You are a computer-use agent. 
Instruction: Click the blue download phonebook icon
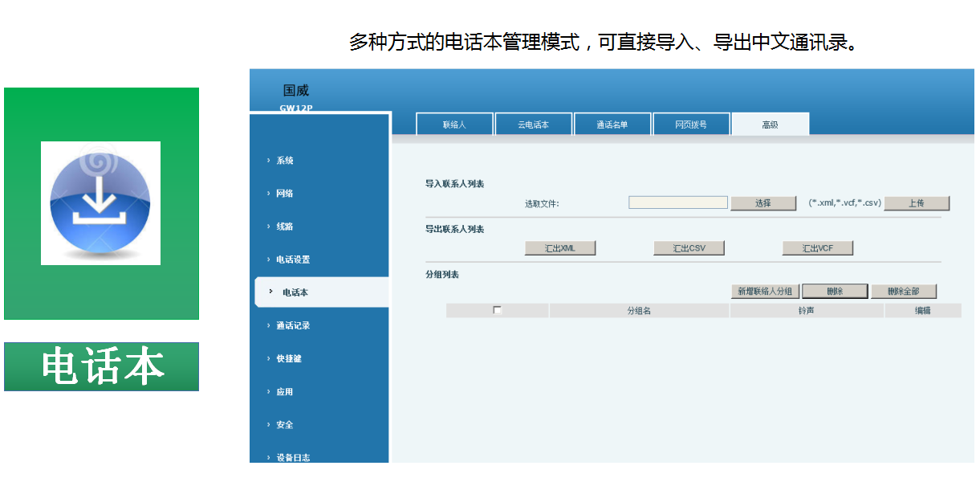tap(100, 202)
